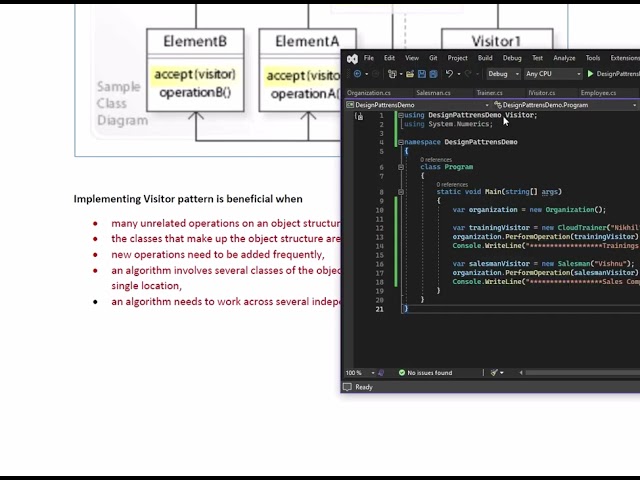Click the Ready status bar text

(x=364, y=387)
